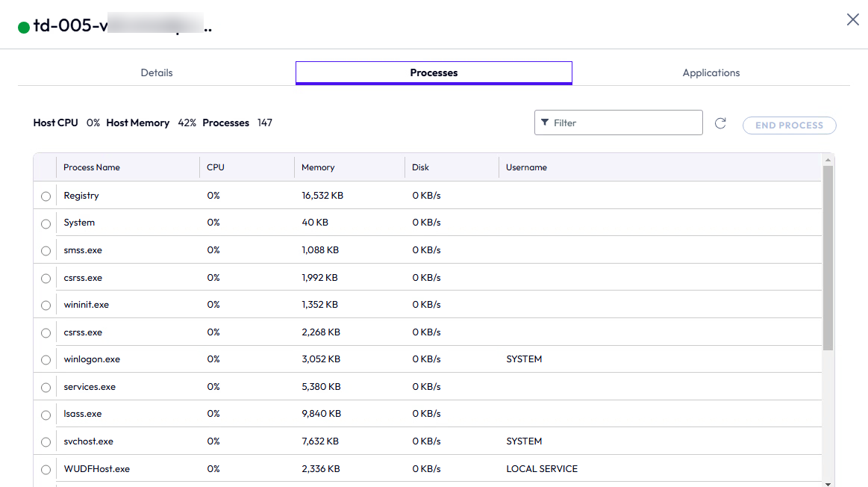868x487 pixels.
Task: Click the scroll up arrow on the scrollbar
Action: pos(828,160)
